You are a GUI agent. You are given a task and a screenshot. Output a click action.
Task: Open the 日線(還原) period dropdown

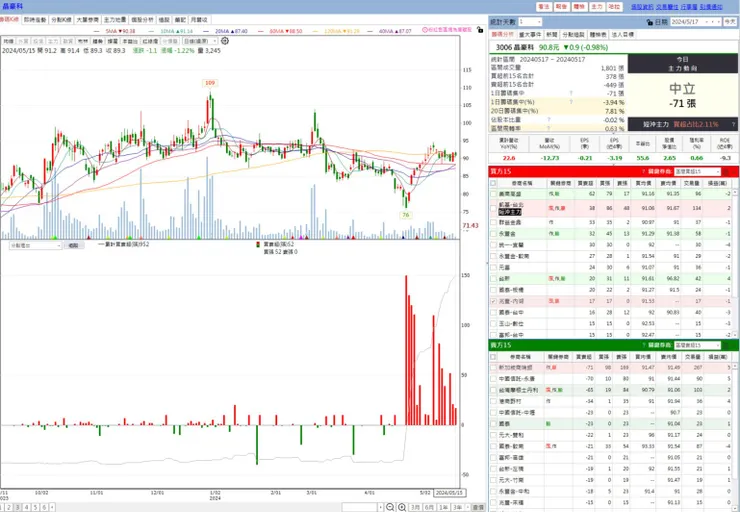(x=200, y=42)
